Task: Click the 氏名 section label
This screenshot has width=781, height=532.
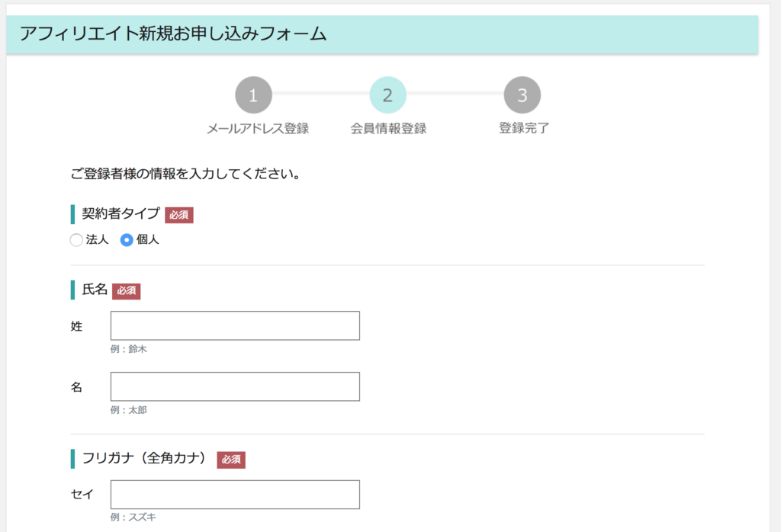Action: (x=95, y=289)
